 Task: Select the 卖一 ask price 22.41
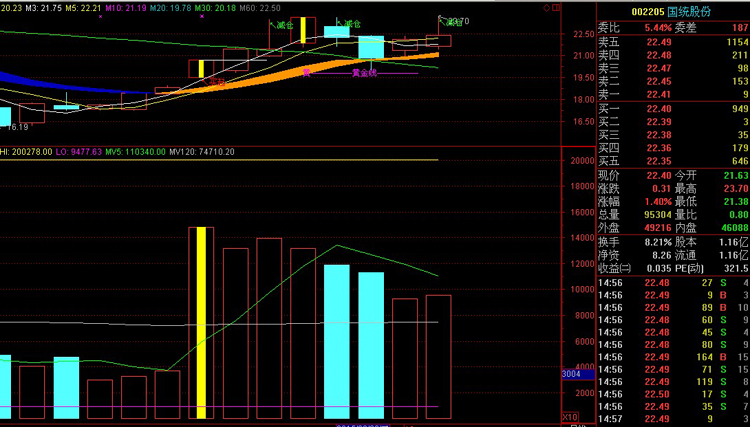click(x=659, y=95)
